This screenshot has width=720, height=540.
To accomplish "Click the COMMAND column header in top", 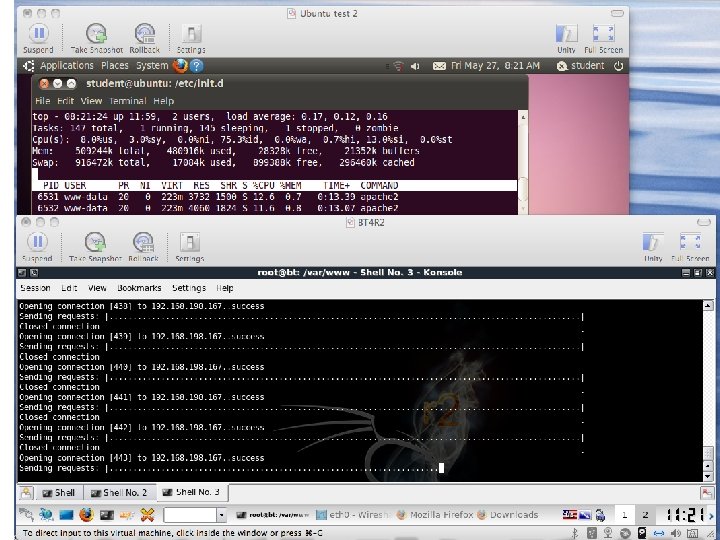I will [x=379, y=186].
